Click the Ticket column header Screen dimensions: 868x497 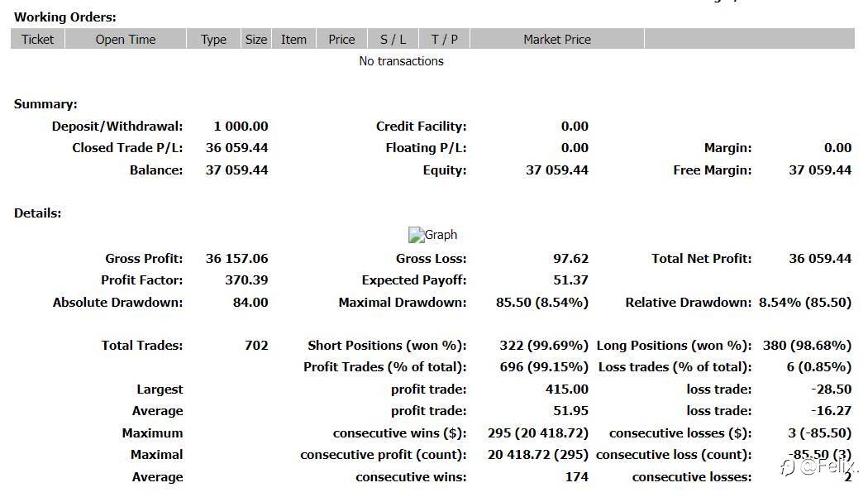click(x=38, y=39)
